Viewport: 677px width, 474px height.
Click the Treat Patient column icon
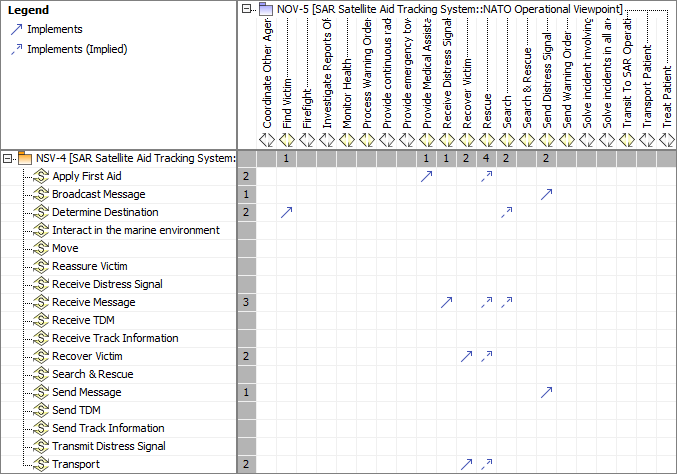[x=667, y=140]
